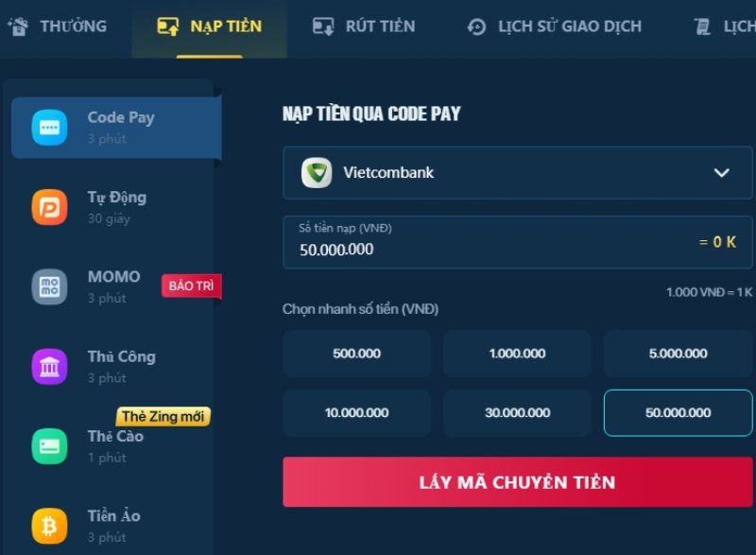Open the Vietcombank bank dropdown
Image resolution: width=756 pixels, height=555 pixels.
517,173
